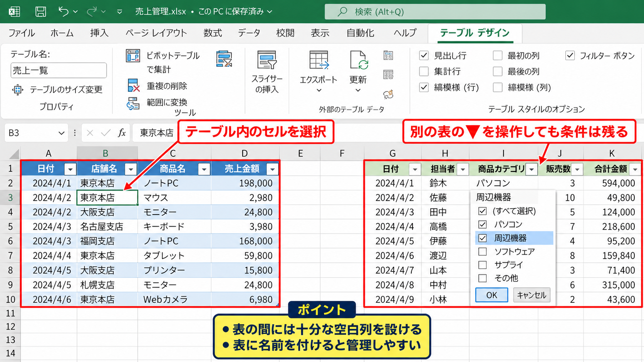Click キャンセル in the filter menu

532,295
